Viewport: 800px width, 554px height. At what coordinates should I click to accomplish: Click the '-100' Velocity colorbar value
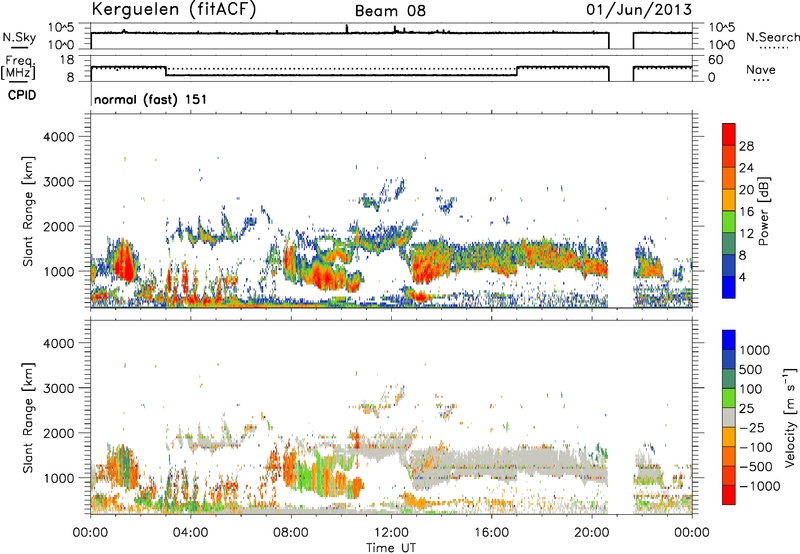click(x=755, y=447)
